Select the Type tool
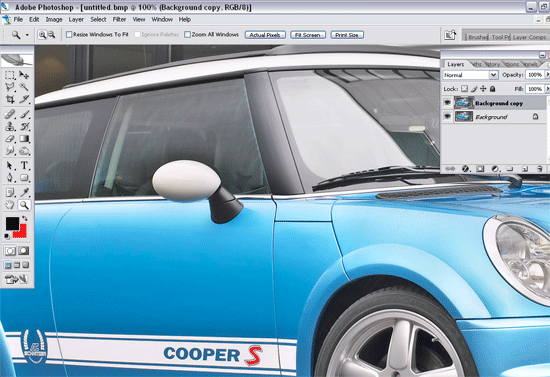The width and height of the screenshot is (550, 377). (x=24, y=166)
